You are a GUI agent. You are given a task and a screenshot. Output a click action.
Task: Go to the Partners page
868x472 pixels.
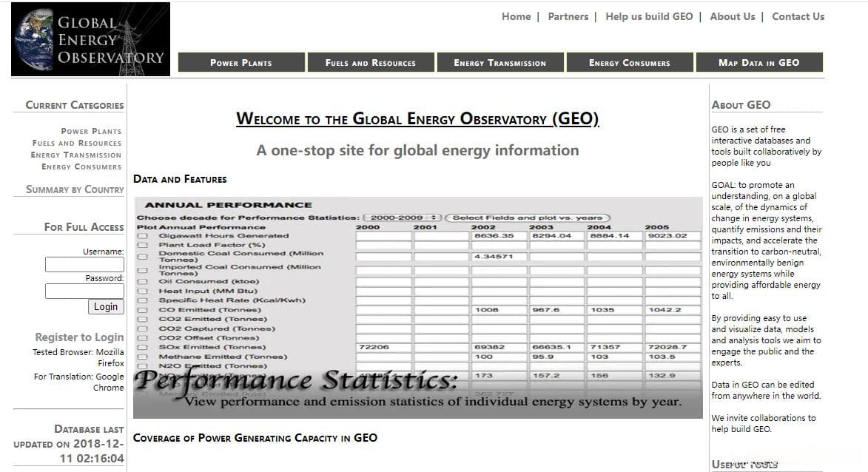click(568, 16)
